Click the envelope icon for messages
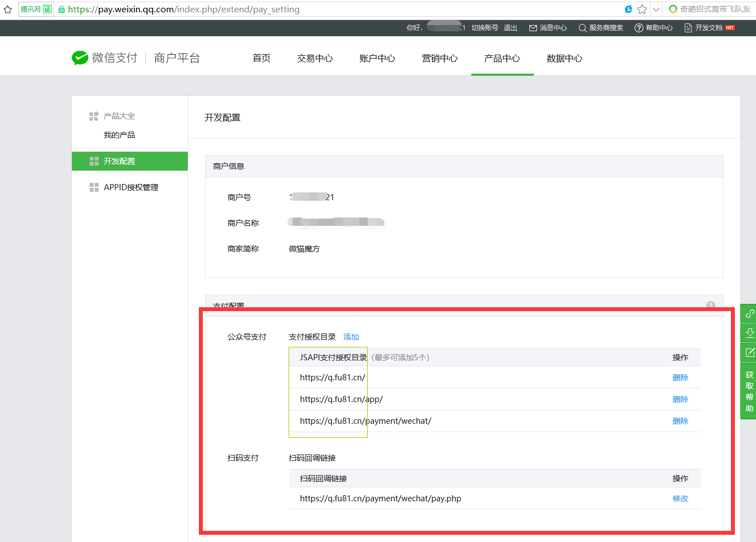Screen dimensions: 756x542 click(533, 28)
